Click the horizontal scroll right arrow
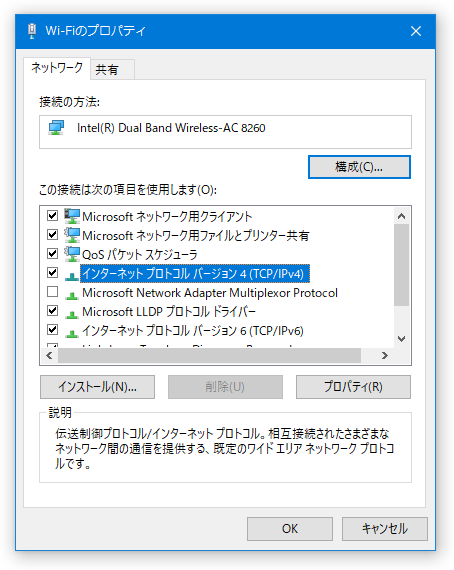Viewport: 454px width, 570px height. (x=385, y=356)
